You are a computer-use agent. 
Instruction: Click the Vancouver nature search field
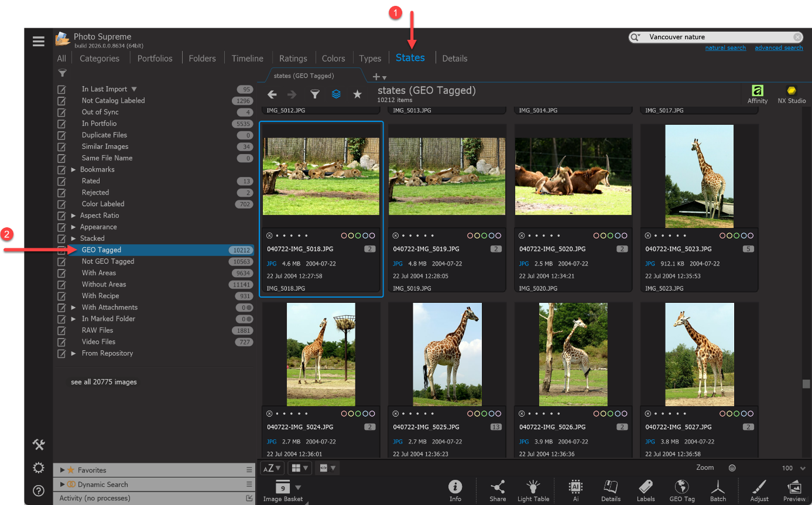[x=715, y=37]
